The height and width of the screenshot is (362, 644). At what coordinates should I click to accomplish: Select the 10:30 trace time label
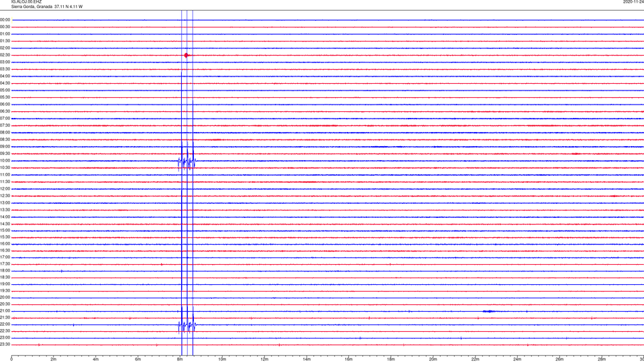point(5,168)
